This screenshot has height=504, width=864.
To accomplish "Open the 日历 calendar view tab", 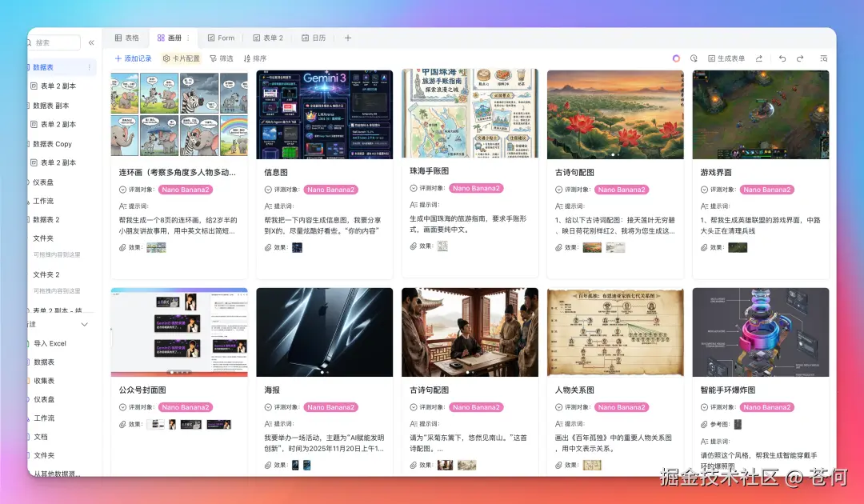I will coord(315,38).
